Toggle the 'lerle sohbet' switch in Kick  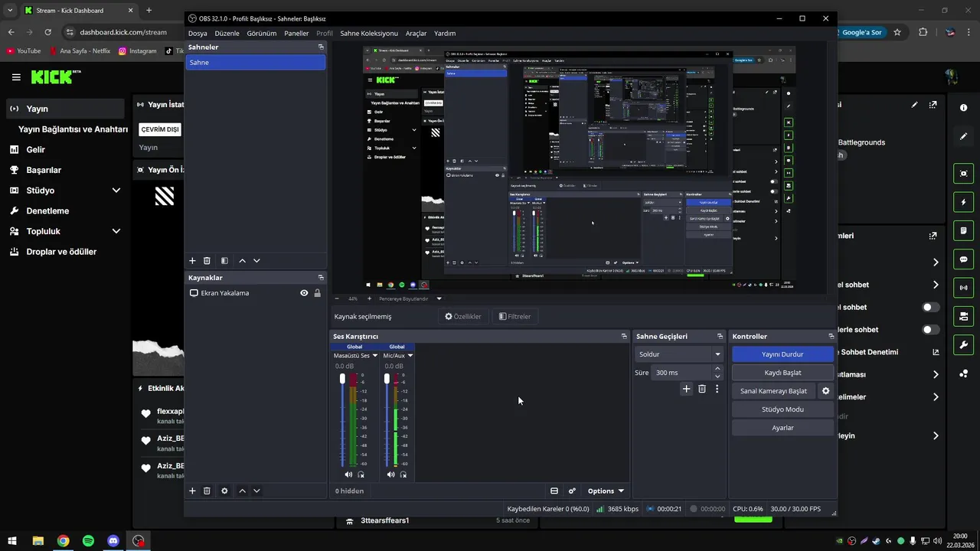pos(931,330)
